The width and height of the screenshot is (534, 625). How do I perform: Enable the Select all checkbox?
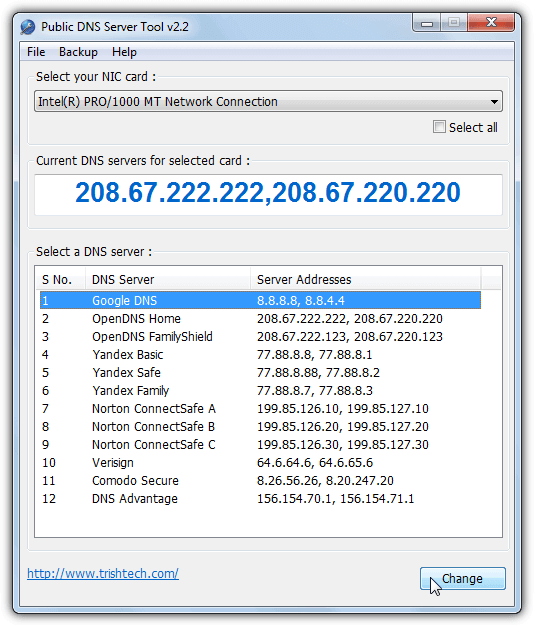click(x=439, y=127)
